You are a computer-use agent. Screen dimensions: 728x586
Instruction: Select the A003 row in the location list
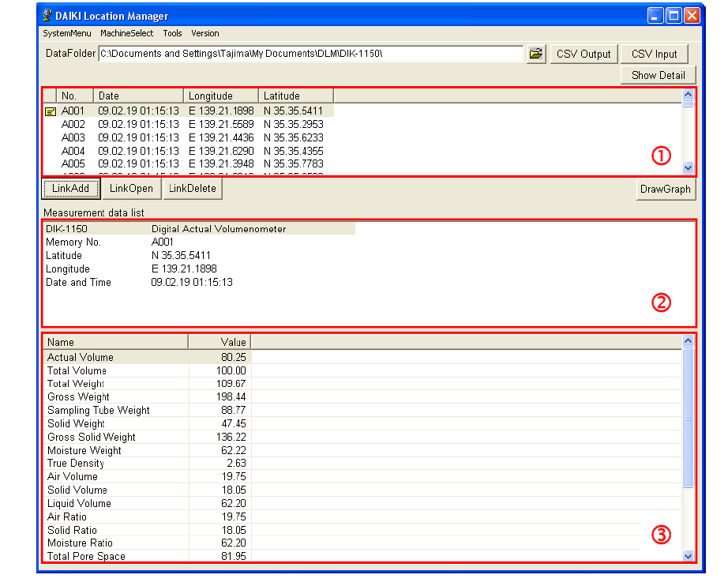[x=73, y=137]
